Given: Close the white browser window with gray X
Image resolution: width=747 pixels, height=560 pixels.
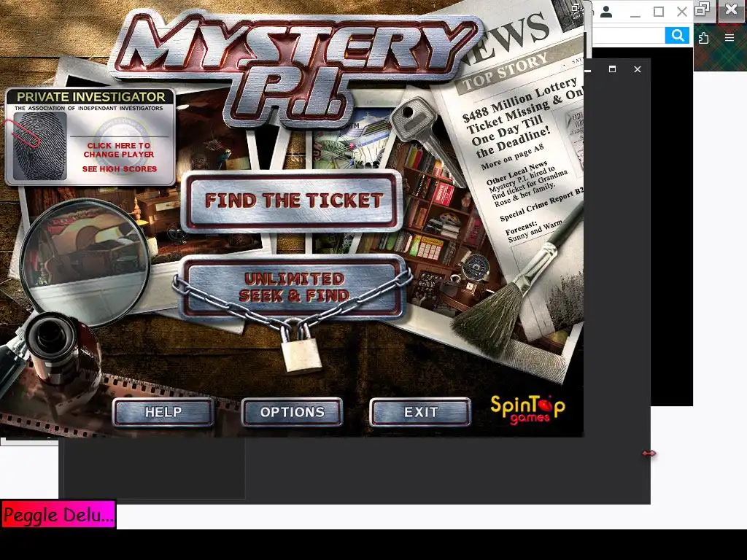Looking at the screenshot, I should click(x=682, y=12).
